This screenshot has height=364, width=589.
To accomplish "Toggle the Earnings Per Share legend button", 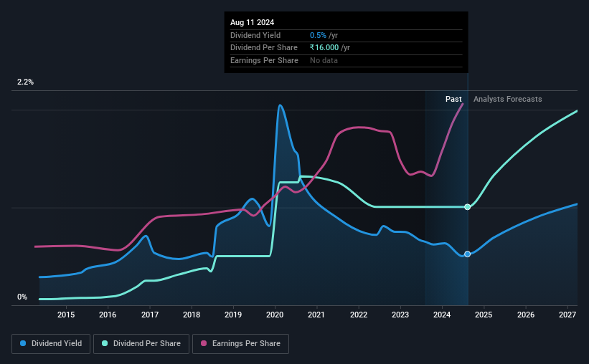I will pos(240,344).
